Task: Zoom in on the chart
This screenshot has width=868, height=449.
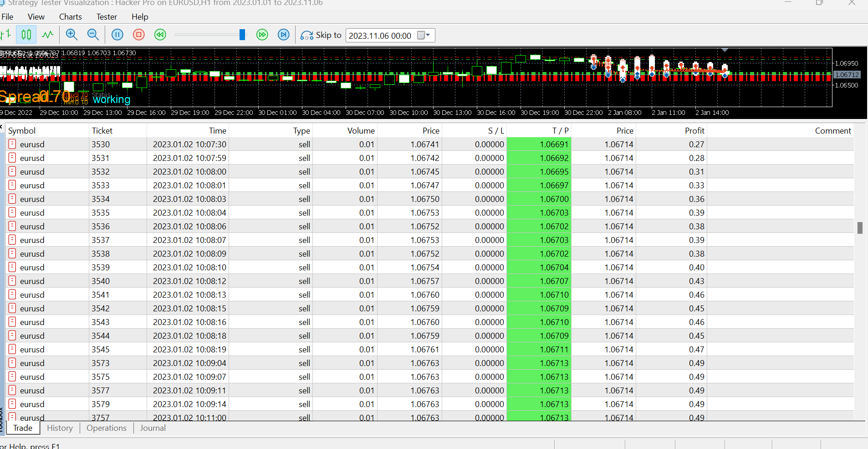Action: [71, 35]
